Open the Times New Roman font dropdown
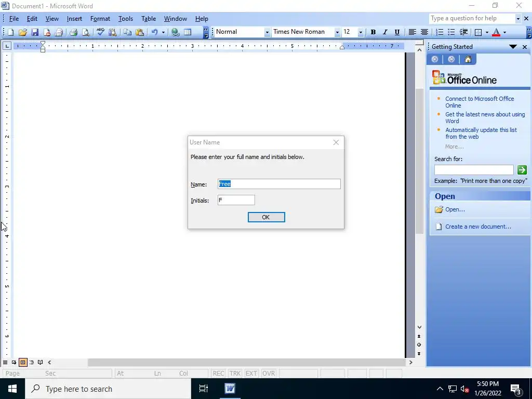The image size is (532, 399). [337, 32]
